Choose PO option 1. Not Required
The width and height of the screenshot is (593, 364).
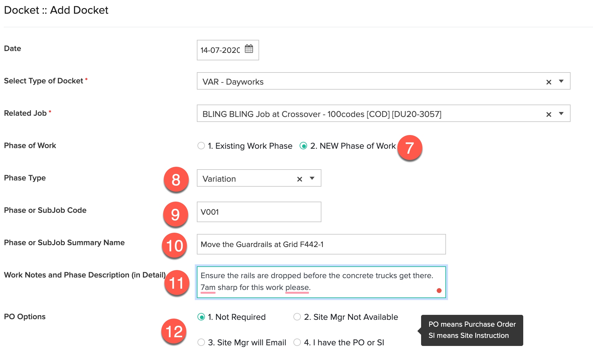[201, 317]
